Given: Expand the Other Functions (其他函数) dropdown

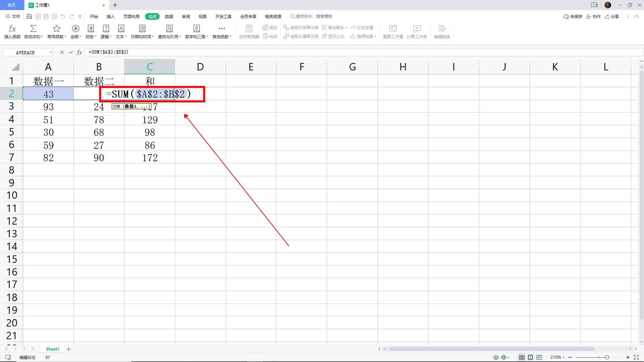Looking at the screenshot, I should [x=221, y=32].
